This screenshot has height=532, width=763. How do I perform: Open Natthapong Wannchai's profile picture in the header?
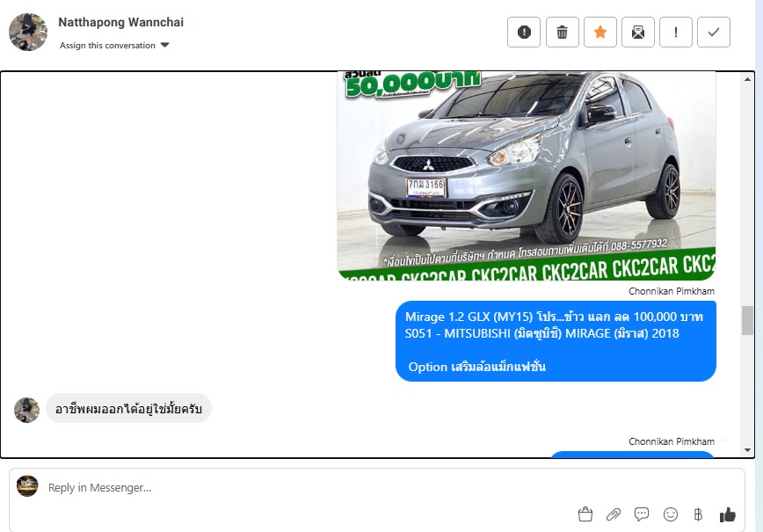tap(28, 33)
